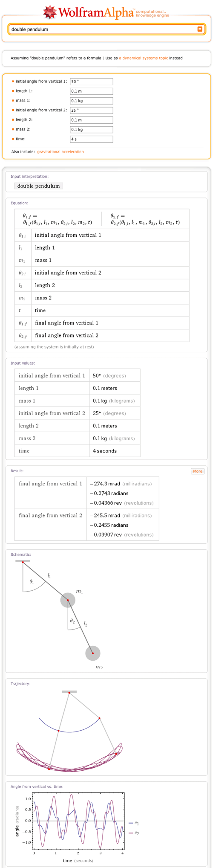
Task: Click 'initial angle from vertical 2' equation row
Action: click(x=102, y=273)
